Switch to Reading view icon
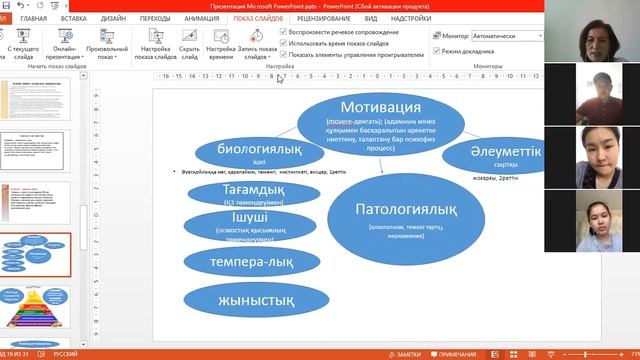The height and width of the screenshot is (360, 640). coord(532,354)
